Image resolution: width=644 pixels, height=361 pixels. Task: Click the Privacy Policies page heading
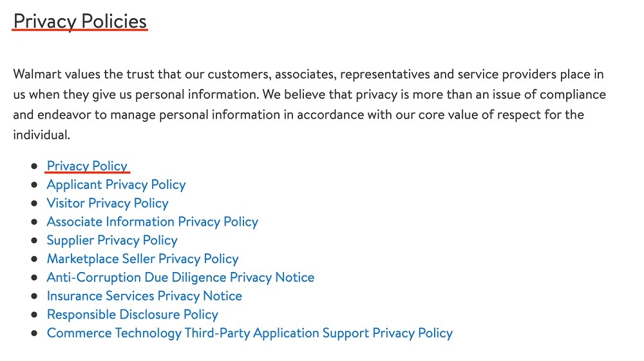click(80, 21)
